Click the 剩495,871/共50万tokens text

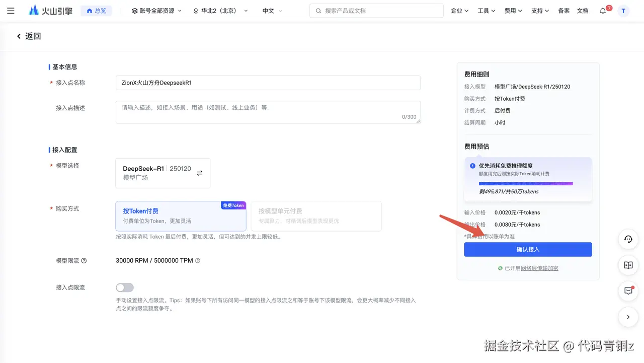509,192
